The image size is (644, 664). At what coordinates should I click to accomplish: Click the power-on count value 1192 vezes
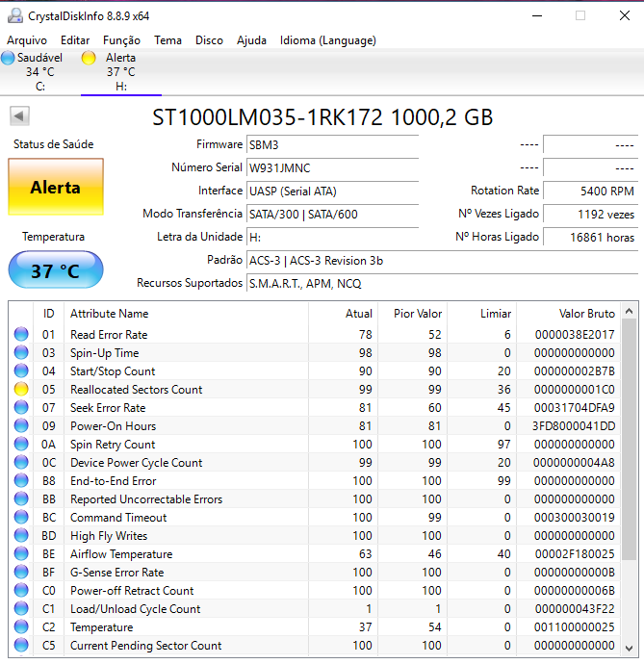(x=590, y=214)
